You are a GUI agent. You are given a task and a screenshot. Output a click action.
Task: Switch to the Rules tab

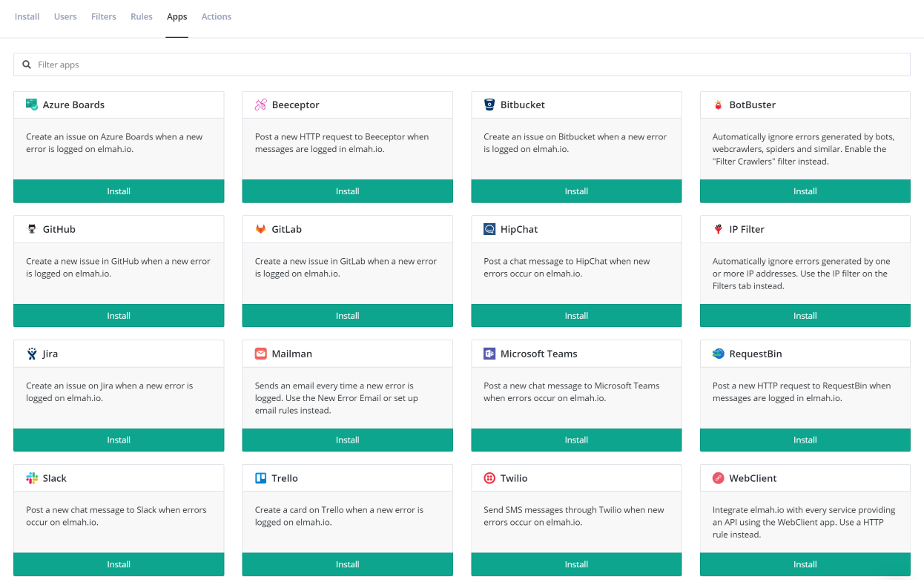[x=141, y=16]
